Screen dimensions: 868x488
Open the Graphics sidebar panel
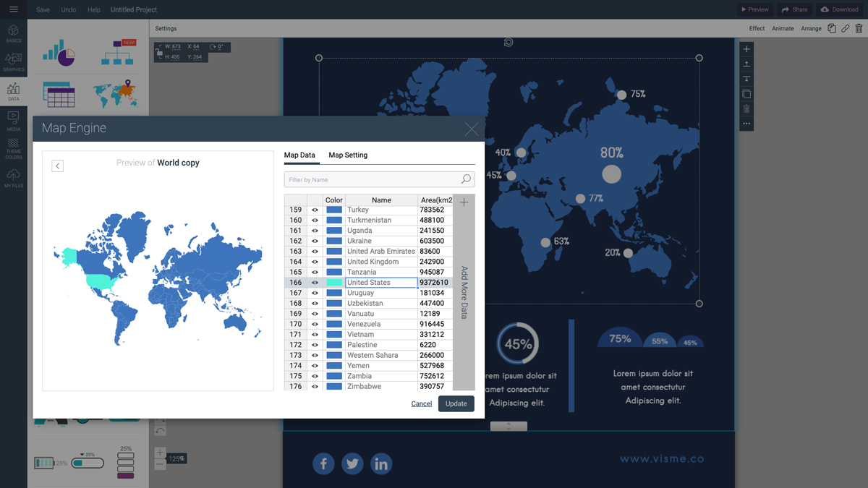coord(13,62)
